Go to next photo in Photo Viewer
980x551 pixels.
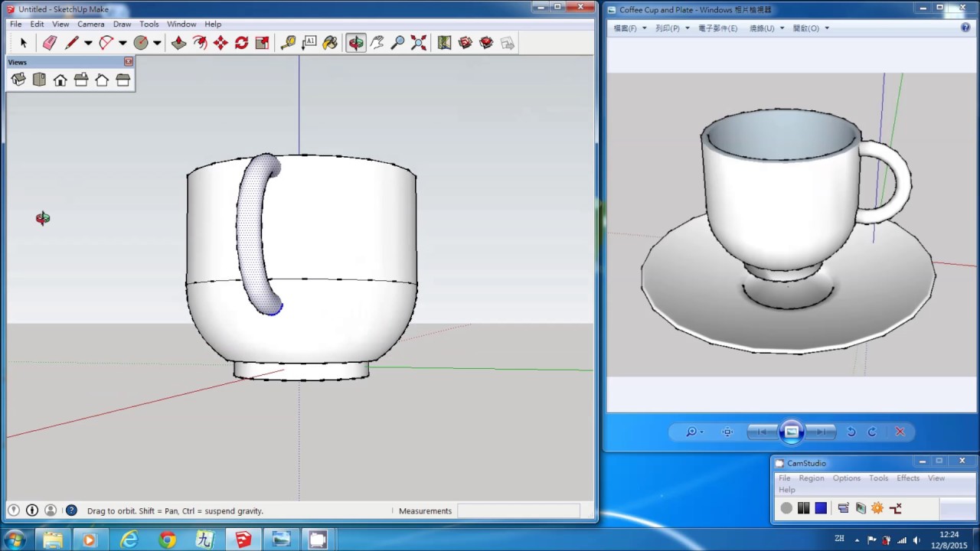point(821,432)
